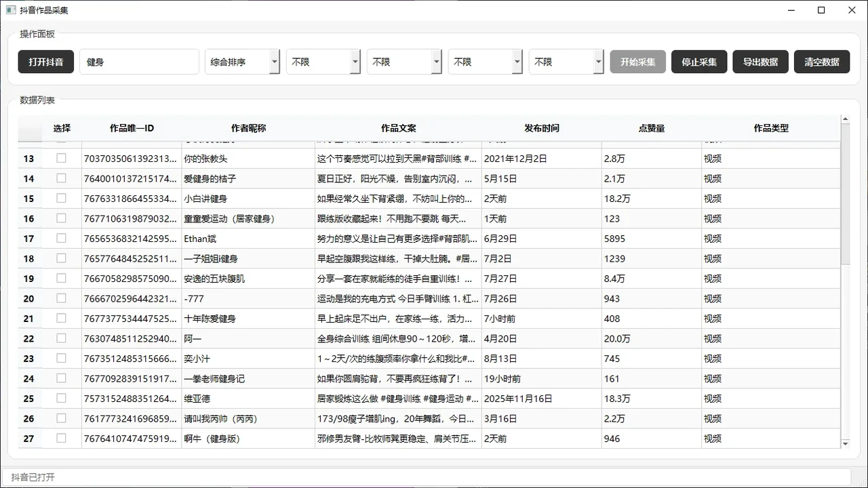Click the date cell 2021年12月2日

tap(541, 159)
